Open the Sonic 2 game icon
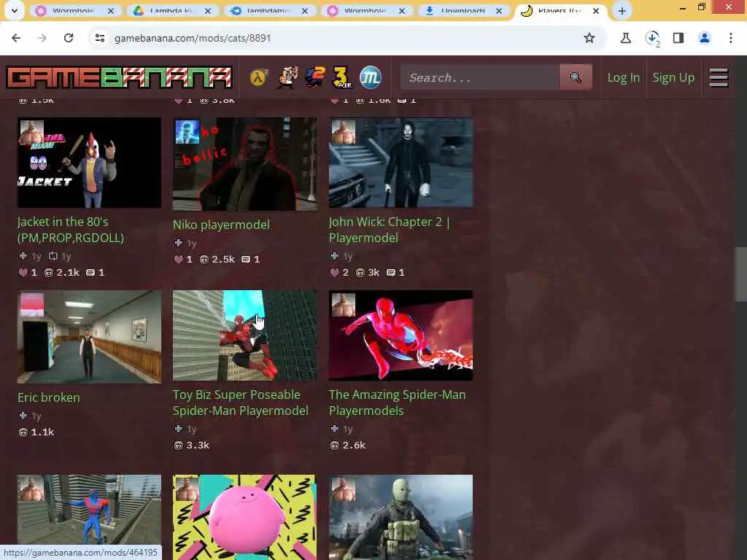This screenshot has height=560, width=747. tap(314, 77)
